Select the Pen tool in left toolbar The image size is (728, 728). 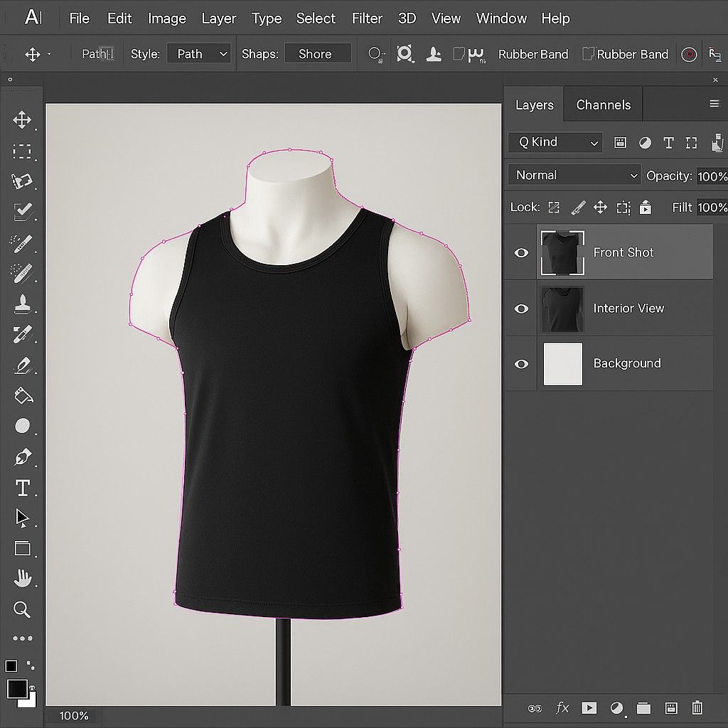point(22,457)
